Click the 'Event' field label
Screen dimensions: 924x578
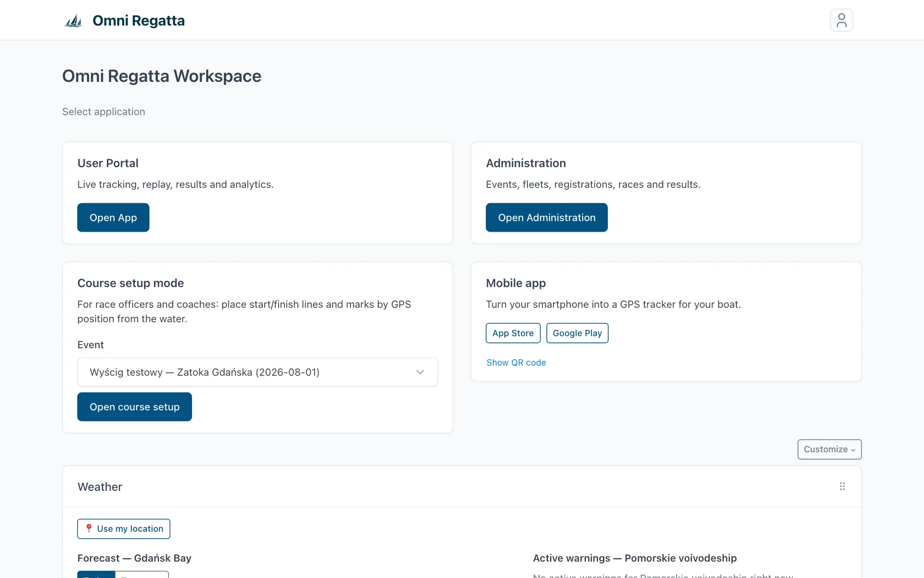90,345
